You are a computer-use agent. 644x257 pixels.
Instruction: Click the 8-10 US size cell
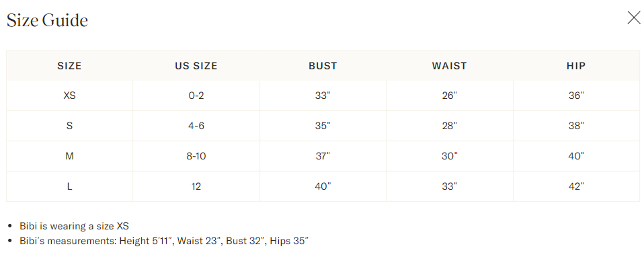point(196,156)
